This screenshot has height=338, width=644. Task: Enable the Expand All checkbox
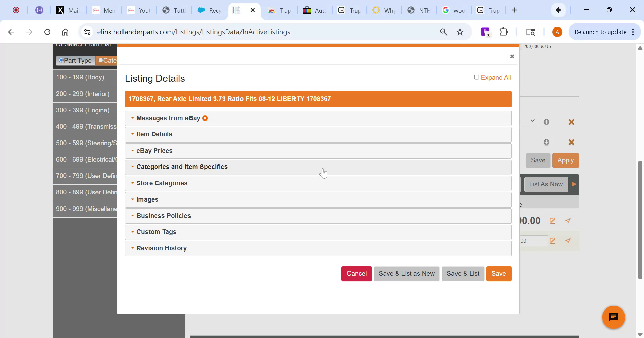[477, 77]
